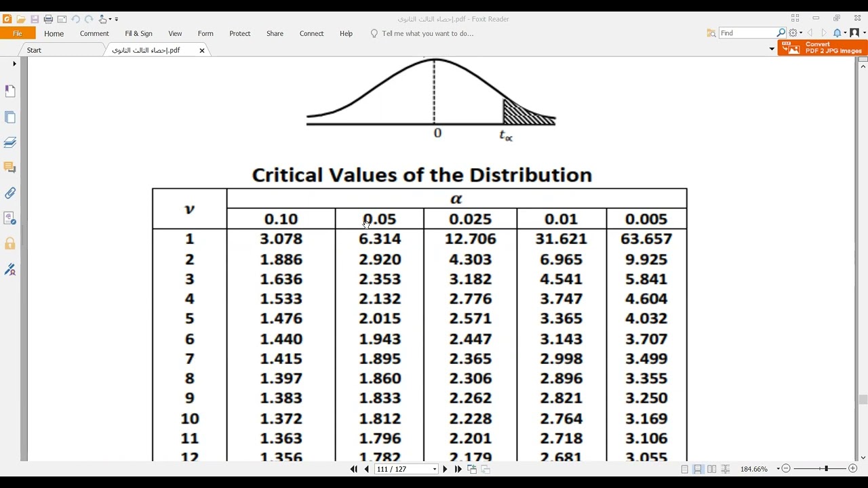Open the tab list dropdown arrow
Image resolution: width=868 pixels, height=488 pixels.
pos(772,49)
